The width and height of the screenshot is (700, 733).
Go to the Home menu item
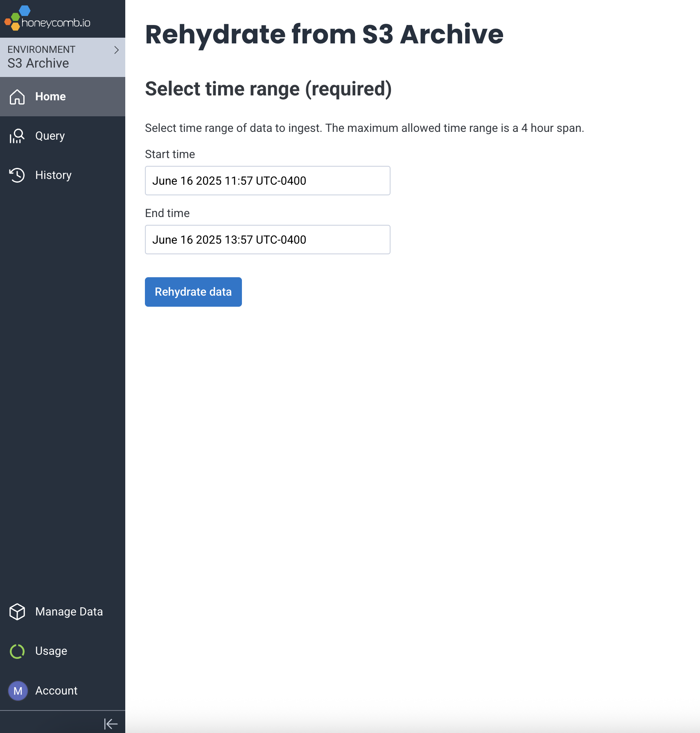[x=63, y=97]
